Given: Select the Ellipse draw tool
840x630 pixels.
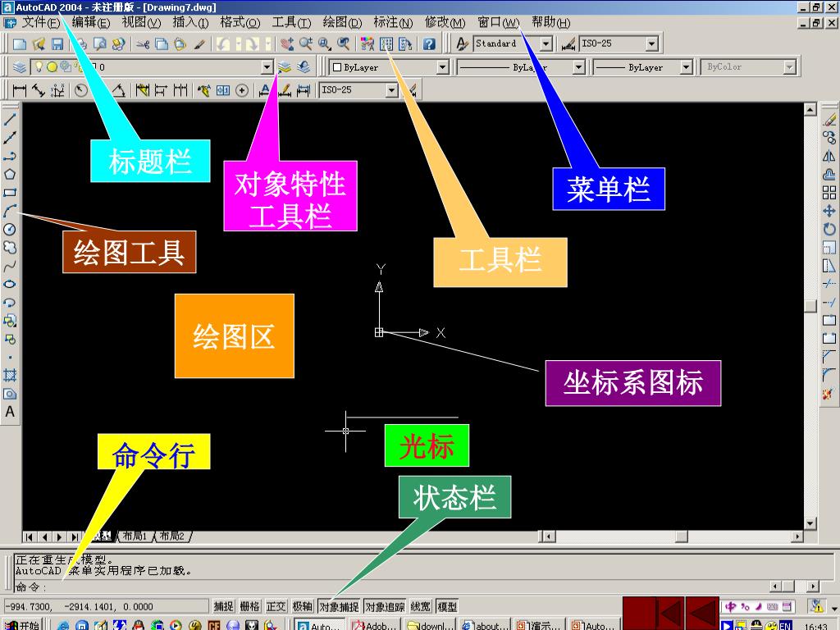Looking at the screenshot, I should click(x=10, y=284).
